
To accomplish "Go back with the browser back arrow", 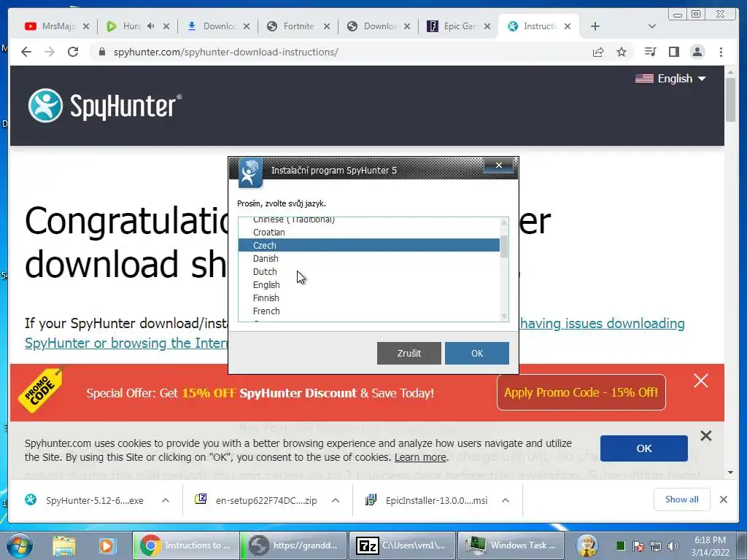I will pos(26,52).
